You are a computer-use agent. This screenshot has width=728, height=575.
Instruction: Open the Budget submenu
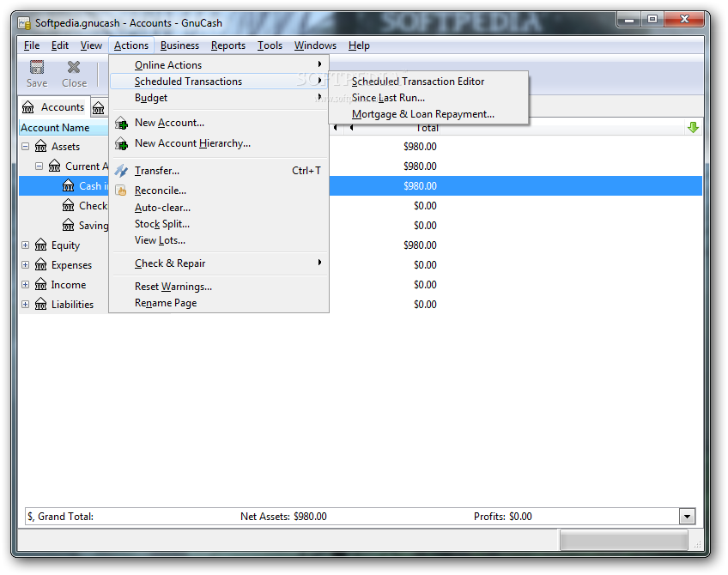click(219, 98)
